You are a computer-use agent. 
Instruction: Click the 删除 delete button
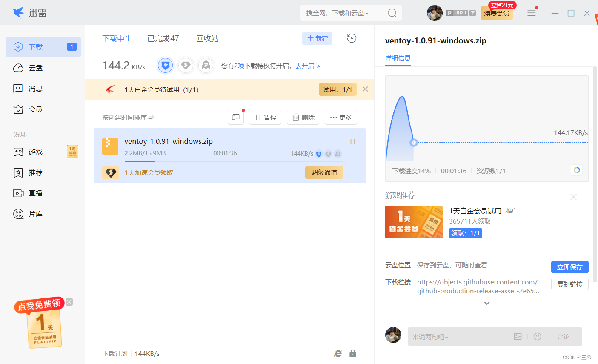click(x=303, y=117)
